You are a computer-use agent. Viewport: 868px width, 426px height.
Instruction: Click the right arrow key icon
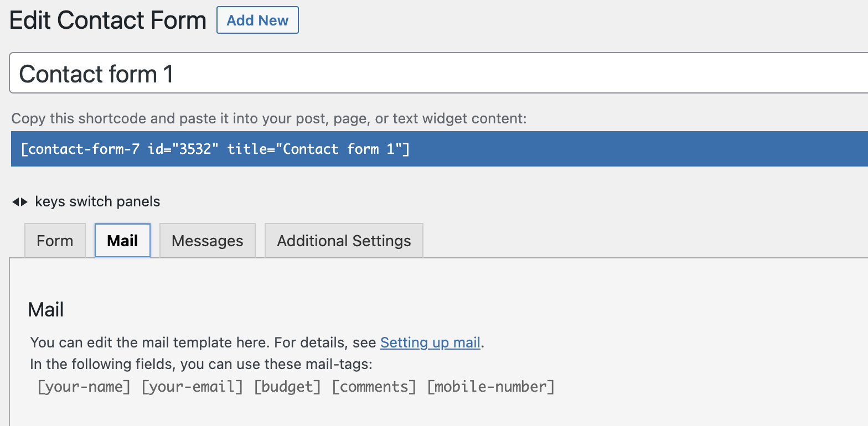click(24, 202)
